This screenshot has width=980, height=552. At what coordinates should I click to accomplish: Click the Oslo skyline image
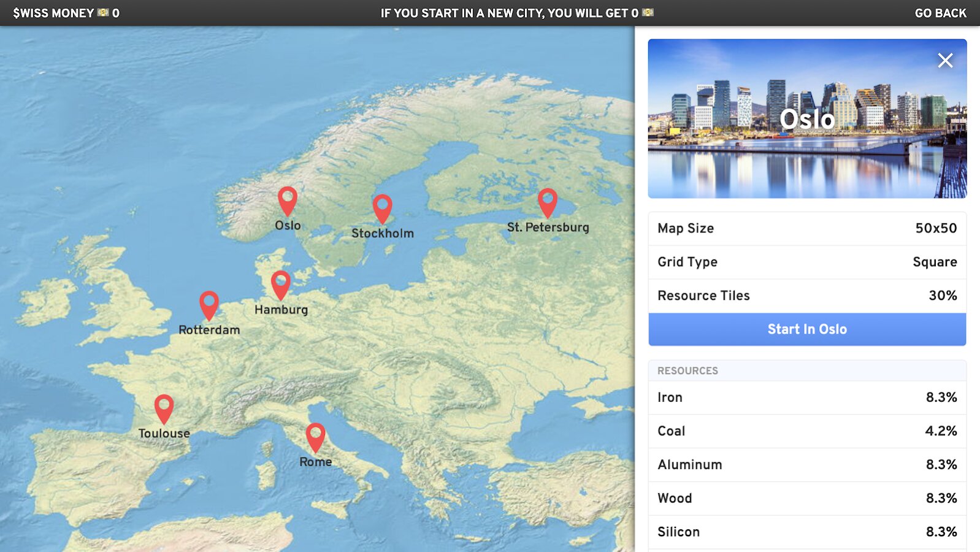pos(807,118)
